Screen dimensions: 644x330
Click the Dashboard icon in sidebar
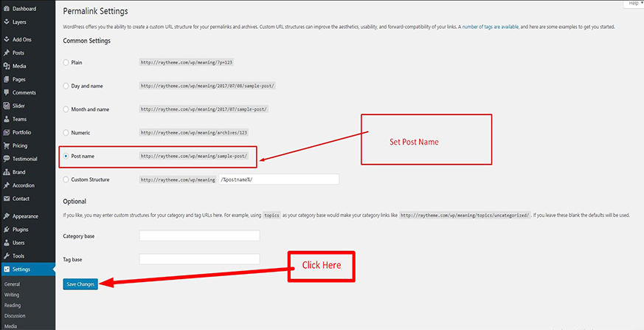pyautogui.click(x=6, y=9)
